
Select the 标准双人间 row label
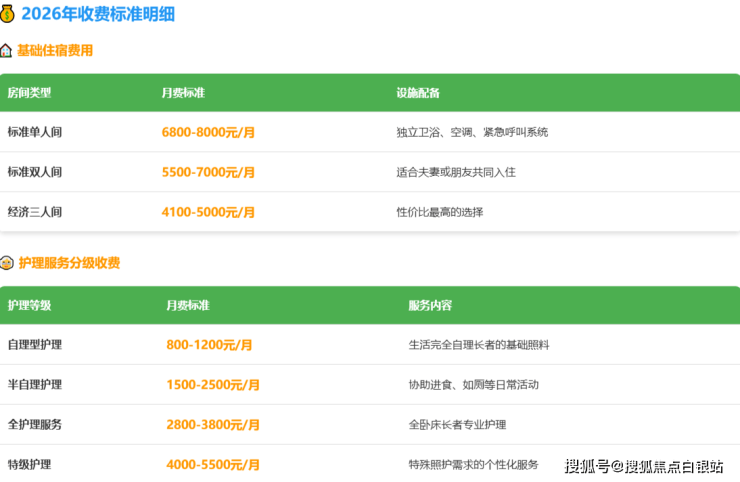tap(35, 172)
